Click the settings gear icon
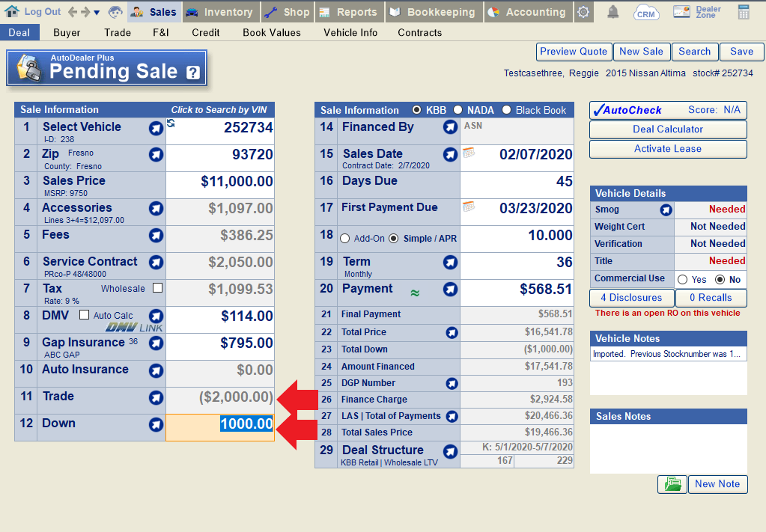This screenshot has width=766, height=532. pos(583,12)
